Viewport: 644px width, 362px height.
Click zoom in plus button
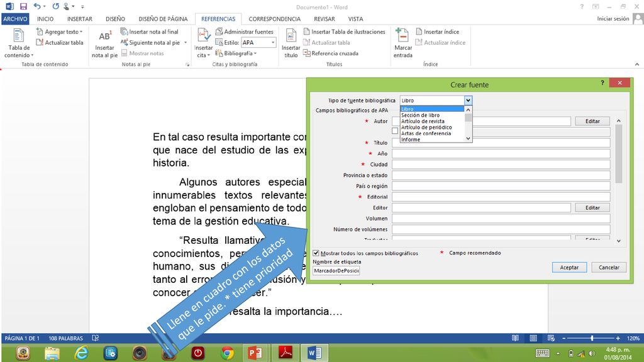point(618,338)
